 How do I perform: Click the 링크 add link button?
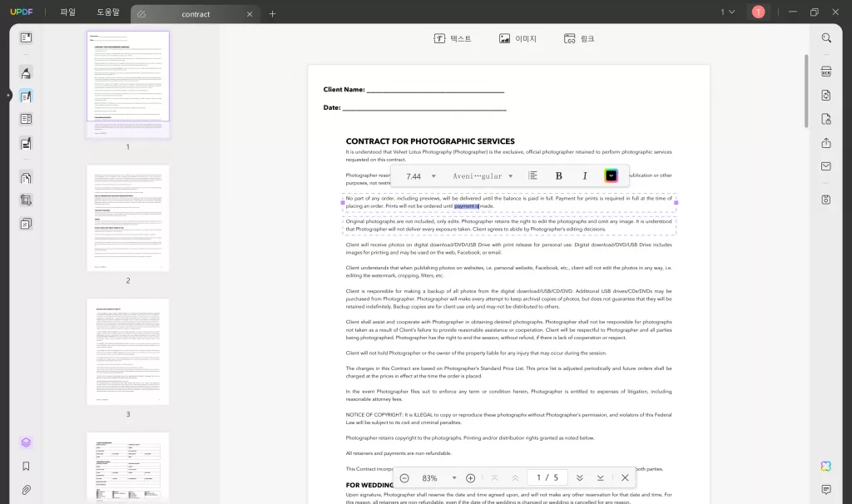pyautogui.click(x=579, y=38)
